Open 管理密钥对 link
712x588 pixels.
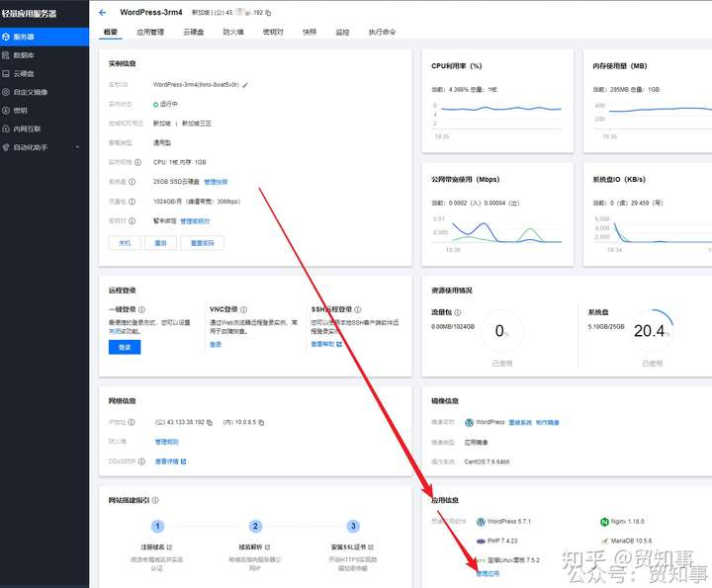(x=195, y=221)
